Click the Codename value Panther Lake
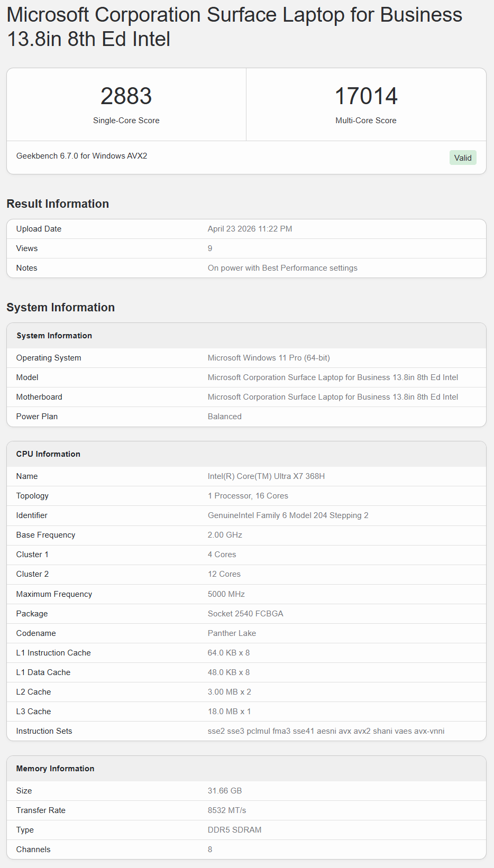 (x=232, y=633)
